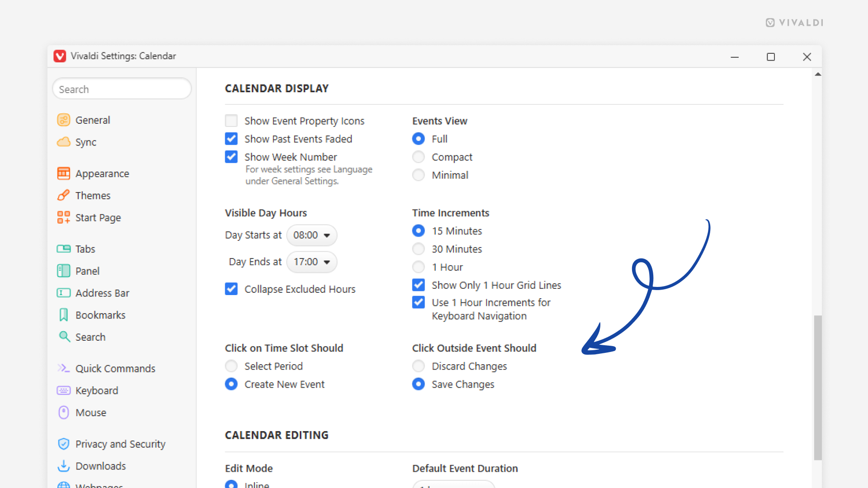Click the Start Page grid icon
The height and width of the screenshot is (488, 868).
click(64, 217)
